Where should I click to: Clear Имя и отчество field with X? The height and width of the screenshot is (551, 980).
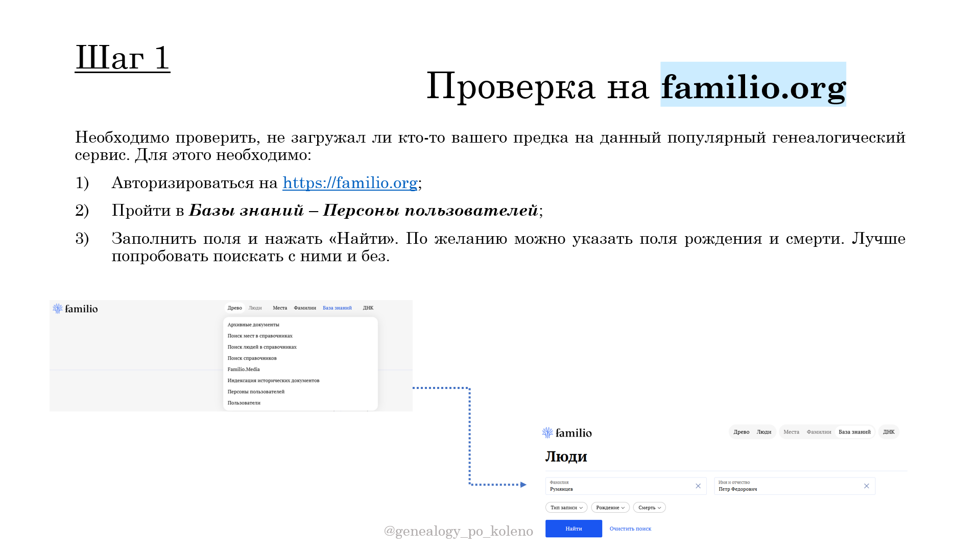click(866, 486)
